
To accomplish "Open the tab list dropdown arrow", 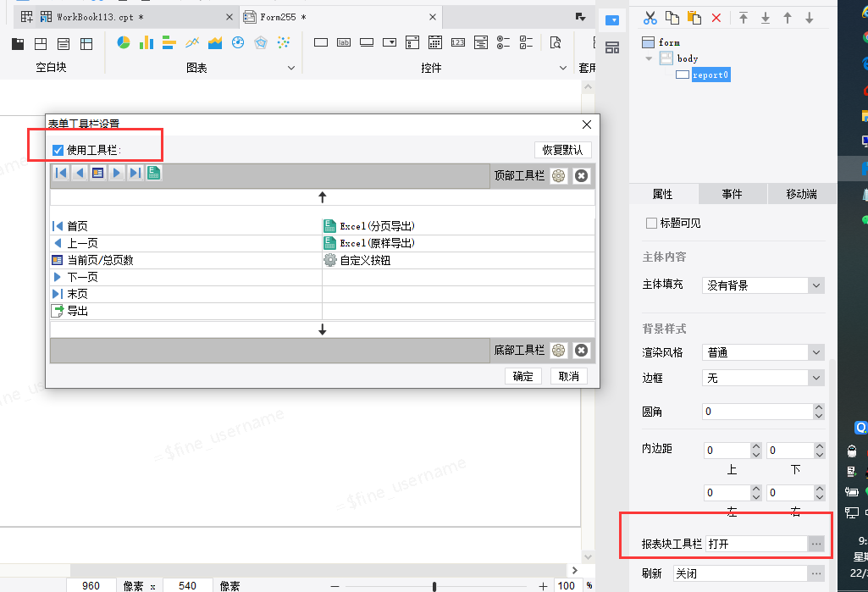I will point(580,17).
